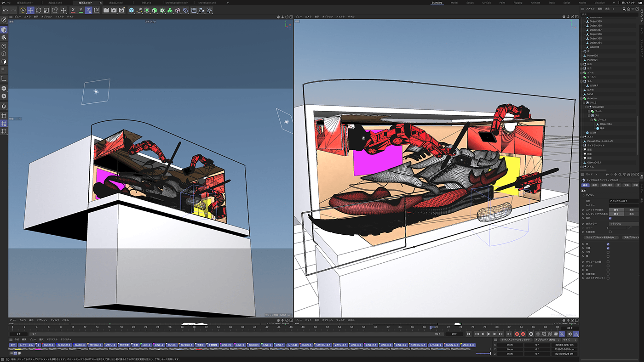Enable the 大気 atmosphere checkbox
The image size is (644, 362).
tap(608, 252)
